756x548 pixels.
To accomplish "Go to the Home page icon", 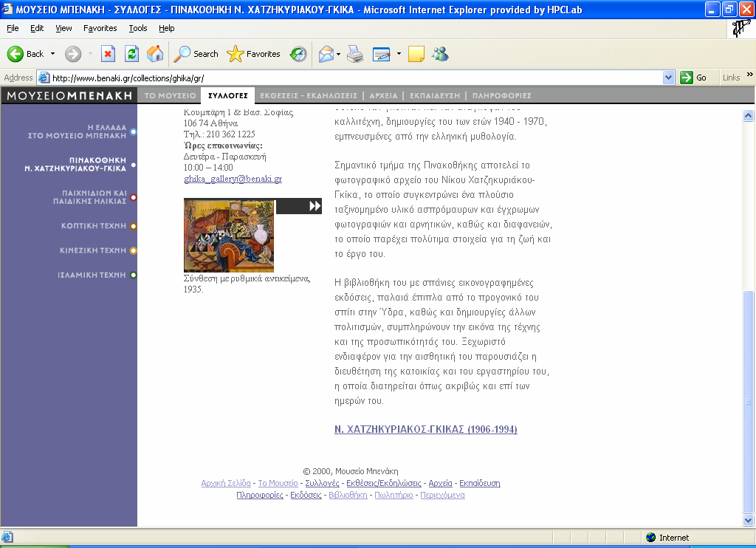I will click(x=155, y=54).
